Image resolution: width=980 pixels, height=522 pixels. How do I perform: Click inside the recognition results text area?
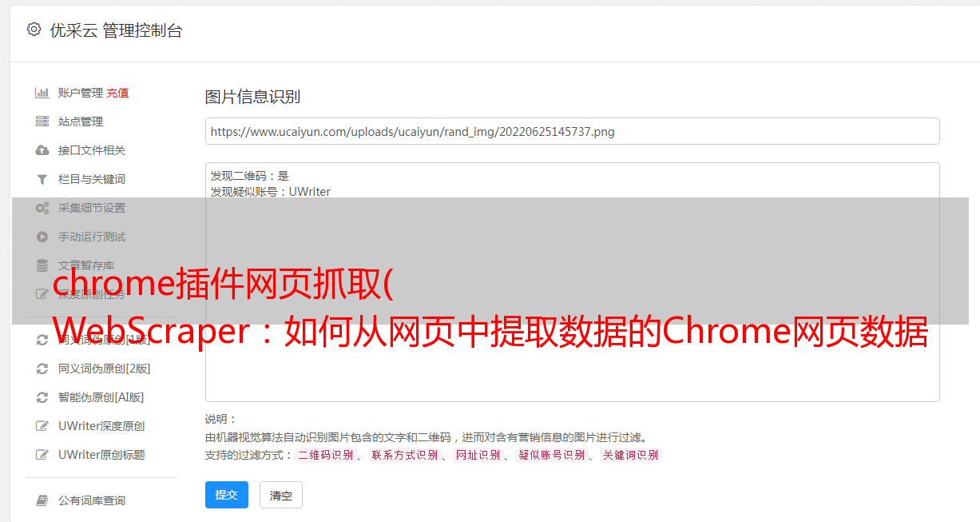[572, 281]
